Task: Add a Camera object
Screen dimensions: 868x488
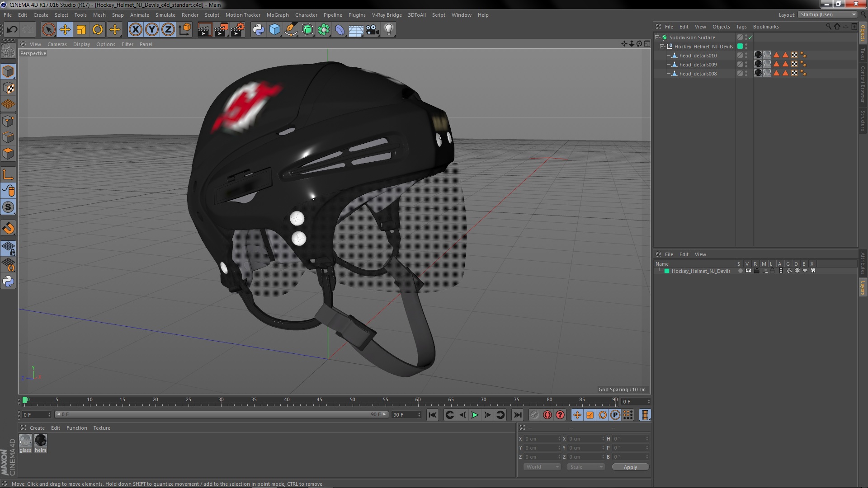Action: coord(373,30)
